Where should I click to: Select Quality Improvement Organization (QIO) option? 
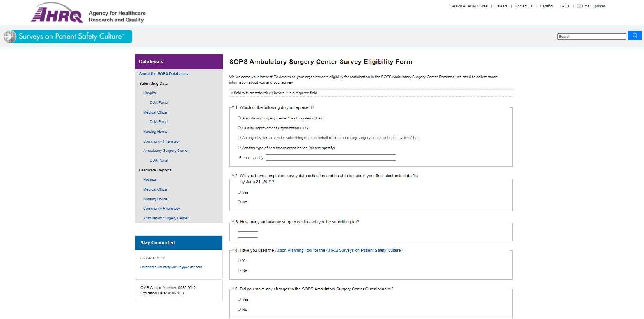239,128
